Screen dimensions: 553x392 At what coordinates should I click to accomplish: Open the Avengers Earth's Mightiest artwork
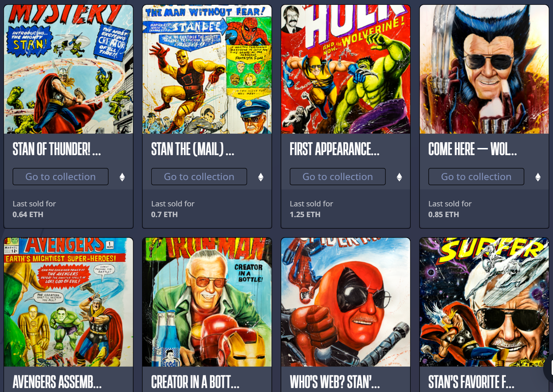pos(68,302)
